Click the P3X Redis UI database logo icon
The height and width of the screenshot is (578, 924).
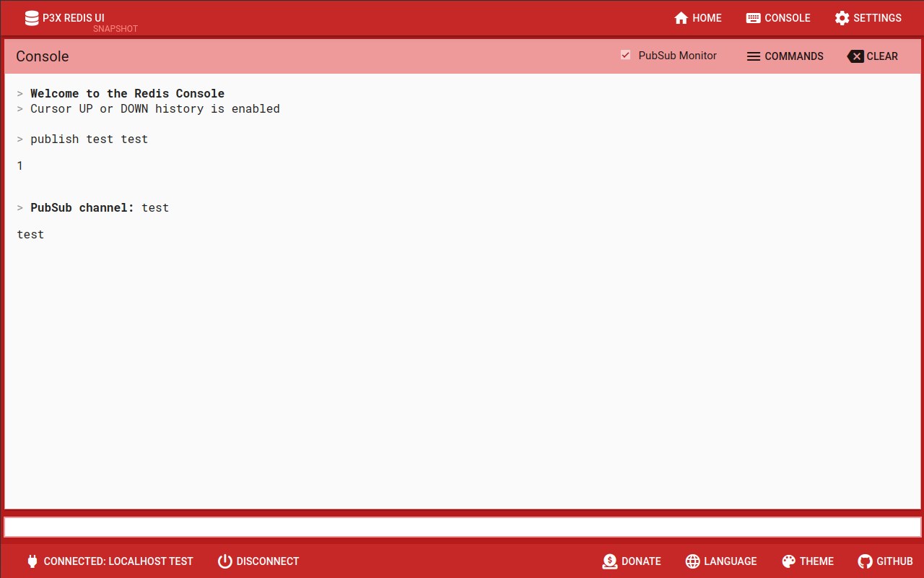point(32,18)
